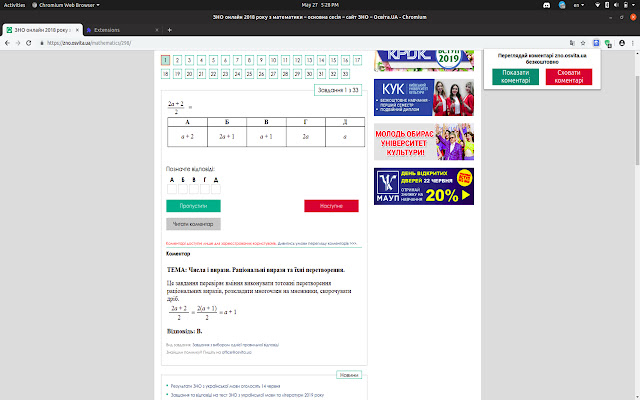
Task: Go back to the previous page
Action: click(x=7, y=43)
